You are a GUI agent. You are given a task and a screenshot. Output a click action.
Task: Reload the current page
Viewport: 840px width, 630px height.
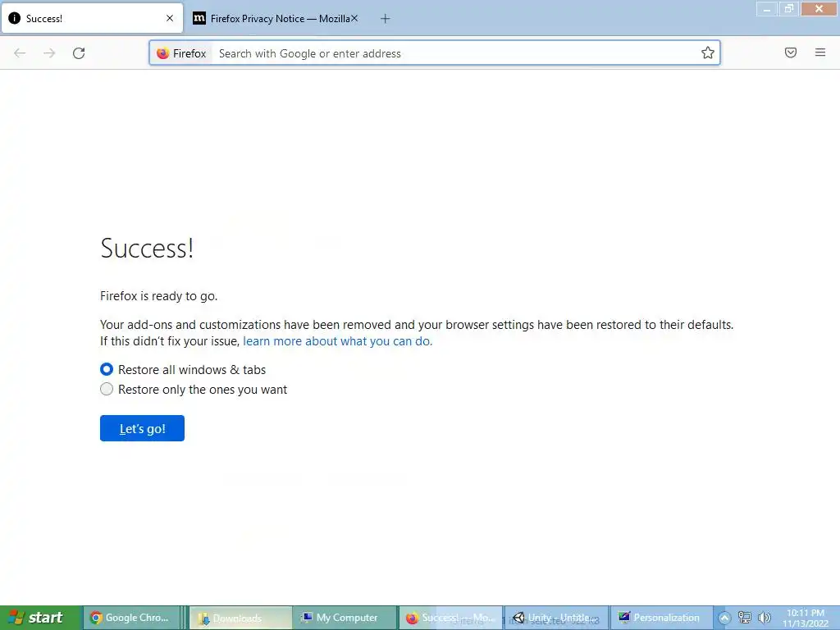point(79,53)
